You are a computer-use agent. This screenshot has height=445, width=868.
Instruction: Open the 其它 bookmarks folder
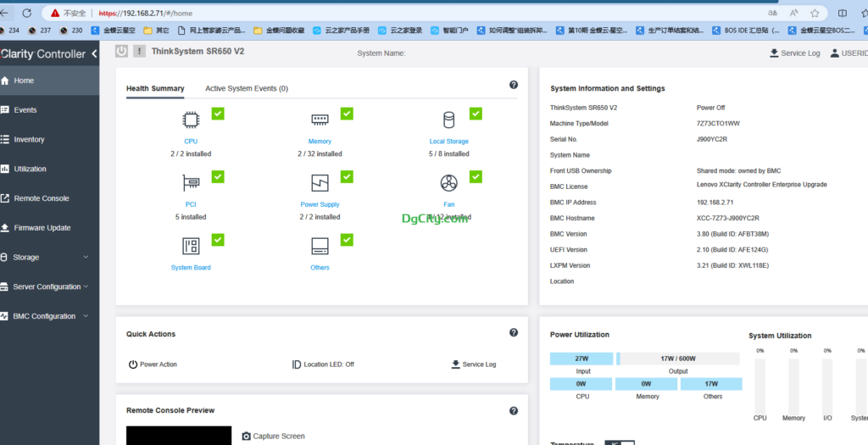(x=157, y=31)
